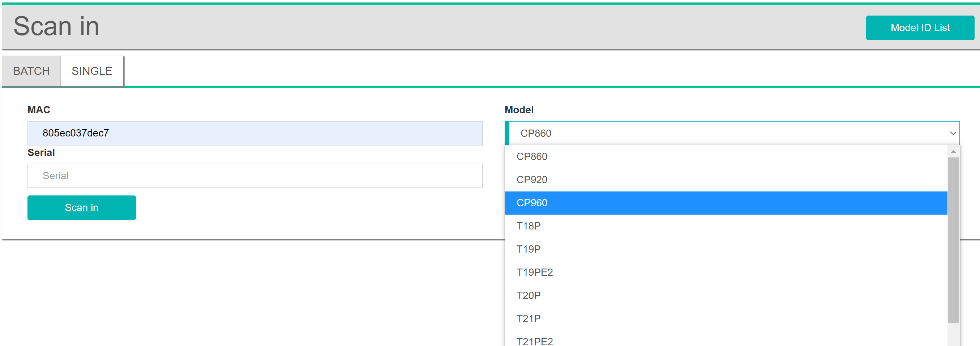
Task: Click the MAC address input field
Action: pos(255,133)
